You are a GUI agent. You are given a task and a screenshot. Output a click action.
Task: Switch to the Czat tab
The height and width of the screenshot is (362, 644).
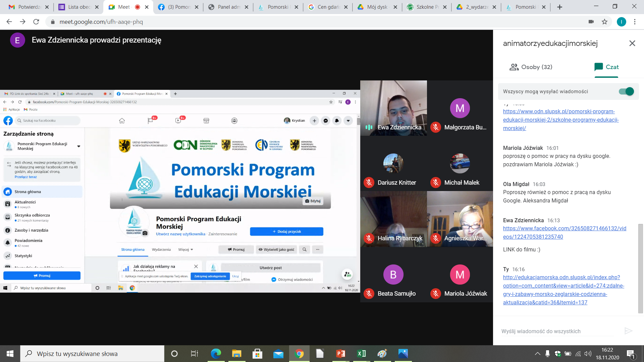pos(606,67)
